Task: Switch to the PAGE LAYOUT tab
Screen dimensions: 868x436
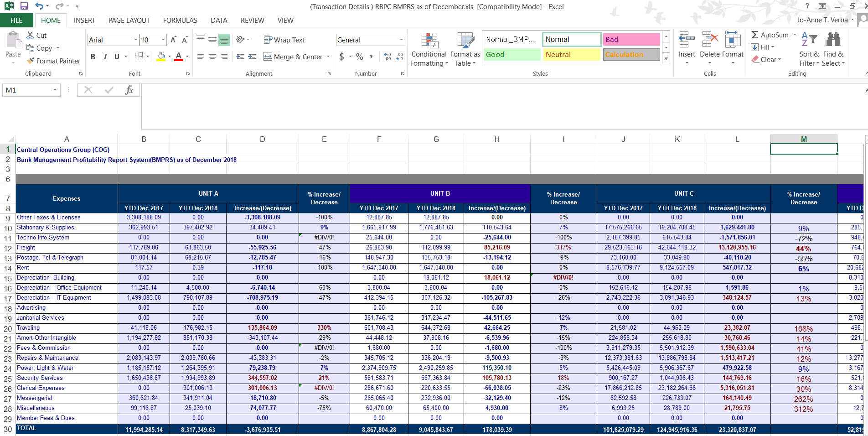Action: point(129,20)
